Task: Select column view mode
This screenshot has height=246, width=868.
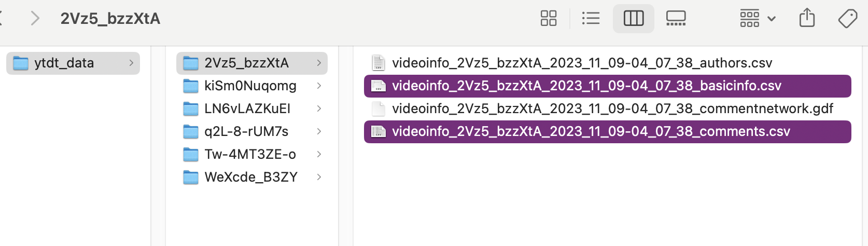Action: 633,19
